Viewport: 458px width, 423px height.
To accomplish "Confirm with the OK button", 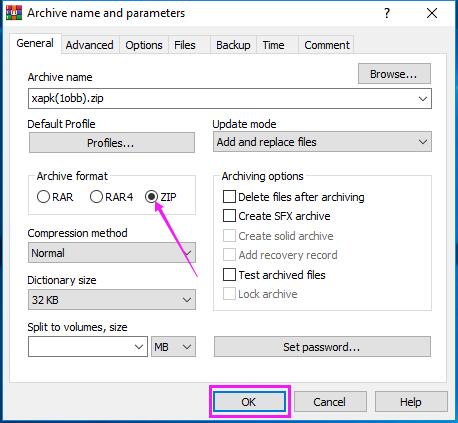I will 249,402.
